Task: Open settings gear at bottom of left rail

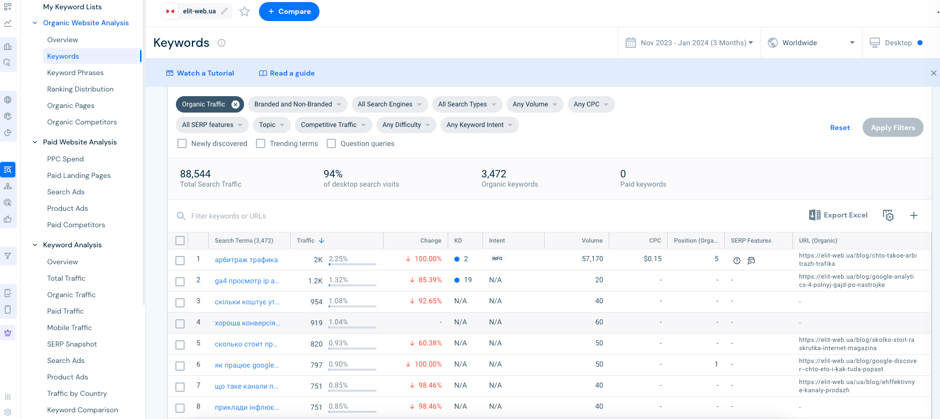Action: point(7,412)
